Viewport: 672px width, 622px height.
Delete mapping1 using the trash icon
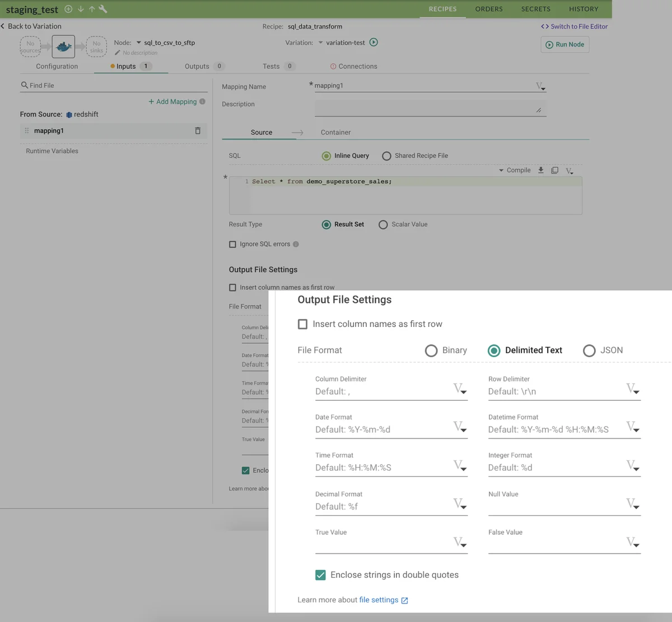tap(197, 130)
